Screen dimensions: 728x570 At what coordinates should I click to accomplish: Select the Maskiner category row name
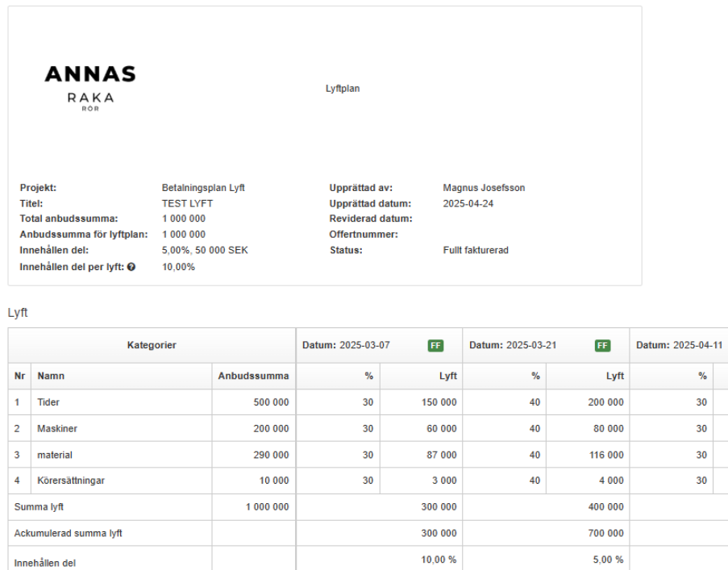[x=56, y=429]
